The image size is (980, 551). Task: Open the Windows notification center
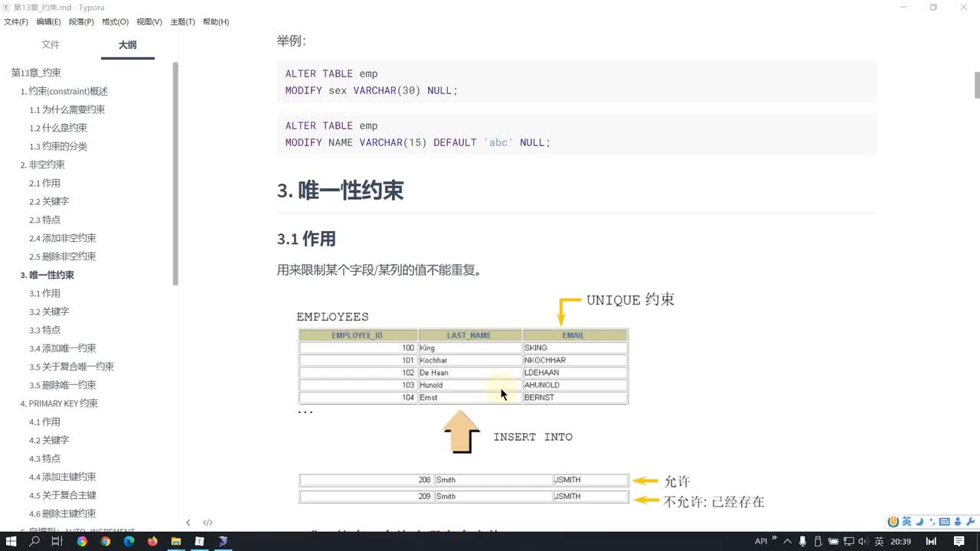click(959, 541)
